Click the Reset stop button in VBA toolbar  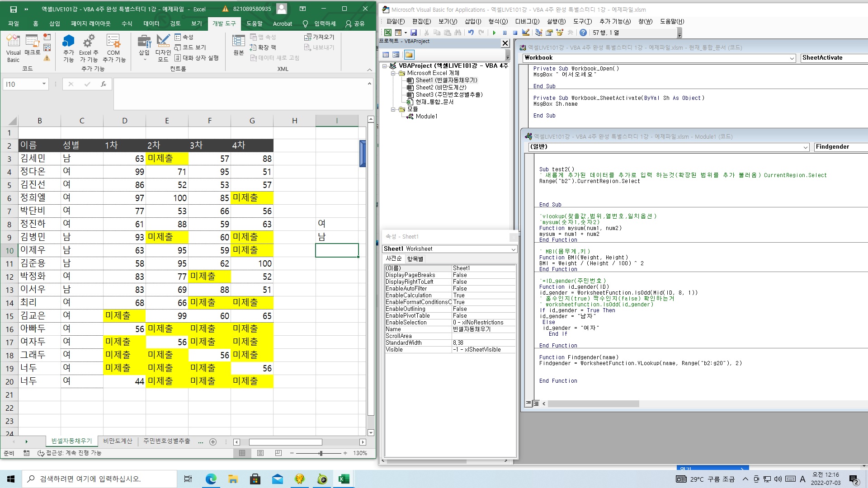pyautogui.click(x=515, y=33)
